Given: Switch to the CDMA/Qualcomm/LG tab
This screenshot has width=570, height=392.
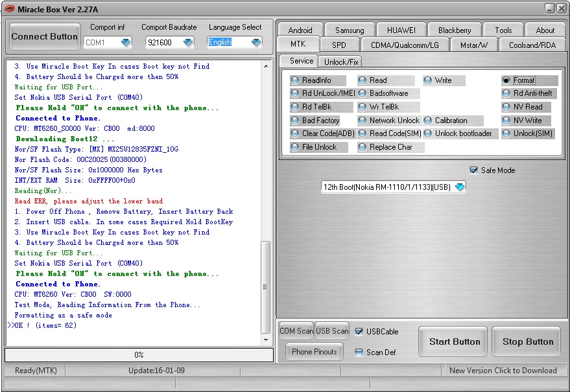Looking at the screenshot, I should pos(405,45).
